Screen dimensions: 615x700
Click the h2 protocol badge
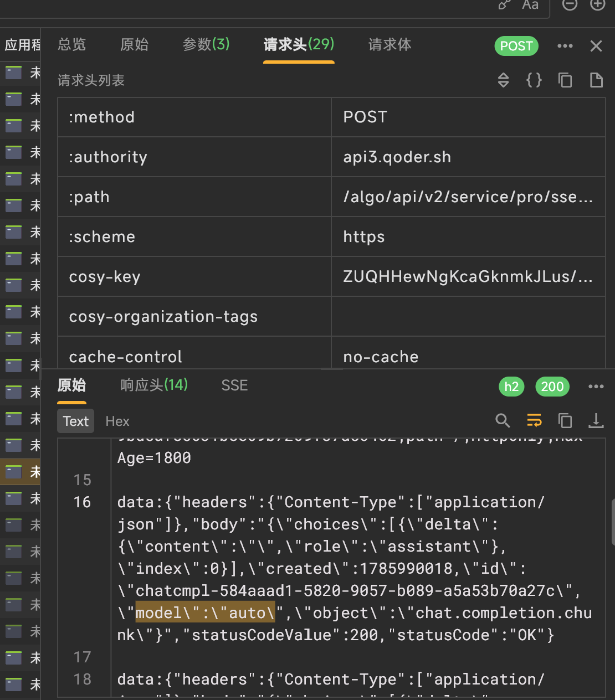[x=511, y=387]
